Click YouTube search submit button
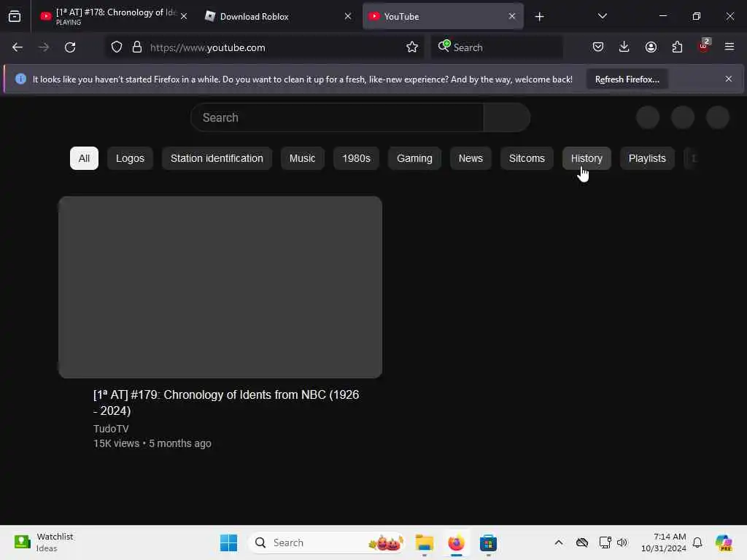Image resolution: width=747 pixels, height=560 pixels. click(507, 117)
